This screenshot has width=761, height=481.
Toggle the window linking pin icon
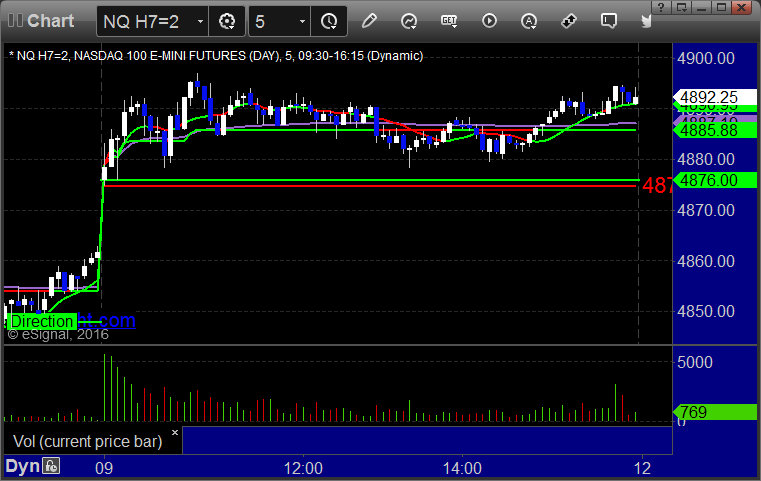pos(569,21)
